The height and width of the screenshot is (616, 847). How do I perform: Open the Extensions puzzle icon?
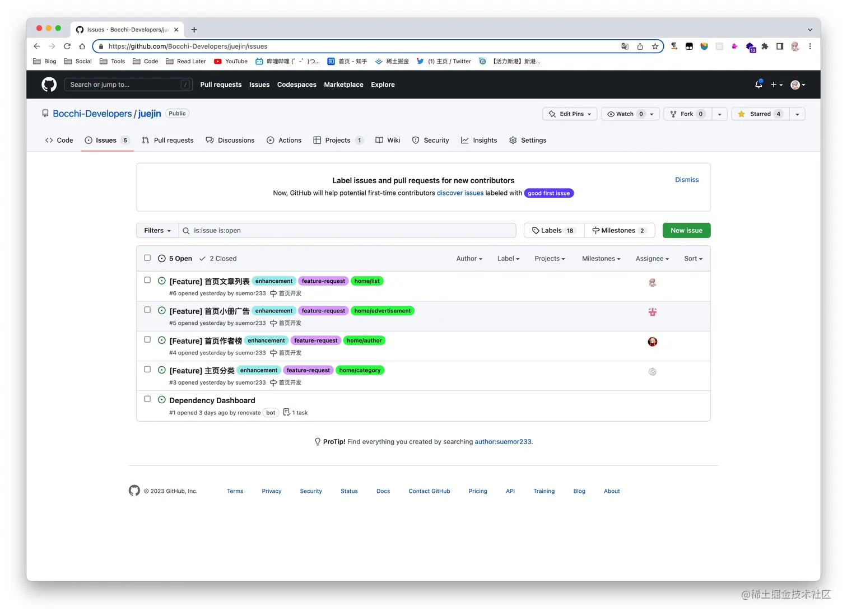[765, 46]
